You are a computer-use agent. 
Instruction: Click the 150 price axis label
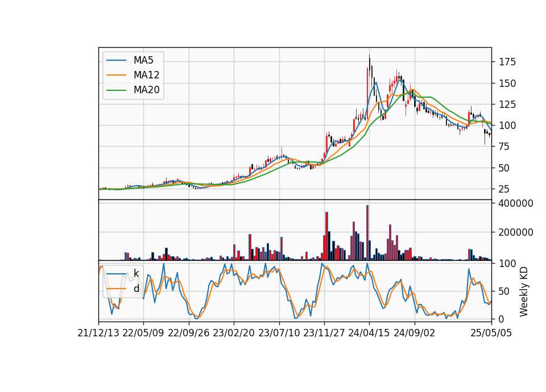tap(507, 84)
